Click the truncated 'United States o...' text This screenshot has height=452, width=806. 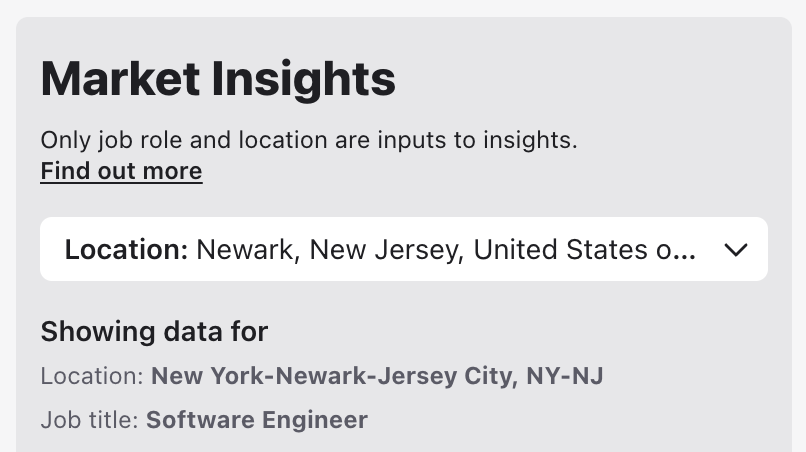pos(585,250)
